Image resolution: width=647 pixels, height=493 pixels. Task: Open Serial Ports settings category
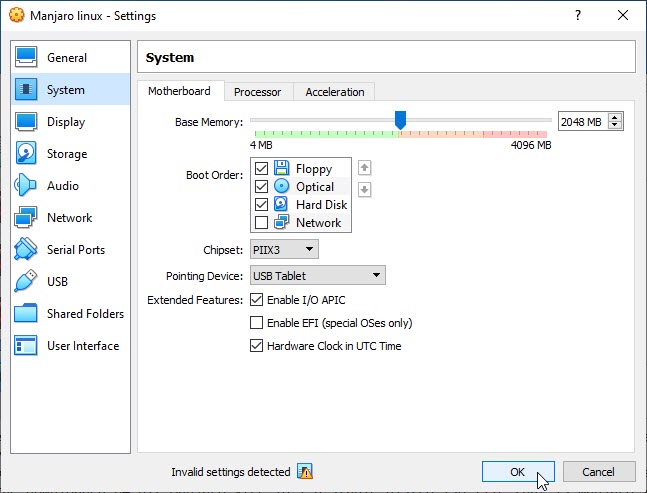pyautogui.click(x=71, y=250)
